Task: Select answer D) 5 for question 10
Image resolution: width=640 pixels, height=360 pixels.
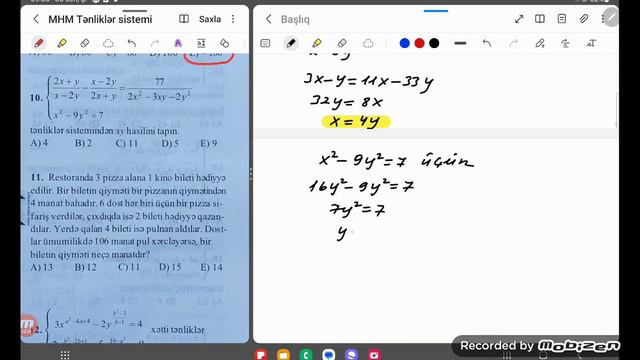Action: (170, 143)
